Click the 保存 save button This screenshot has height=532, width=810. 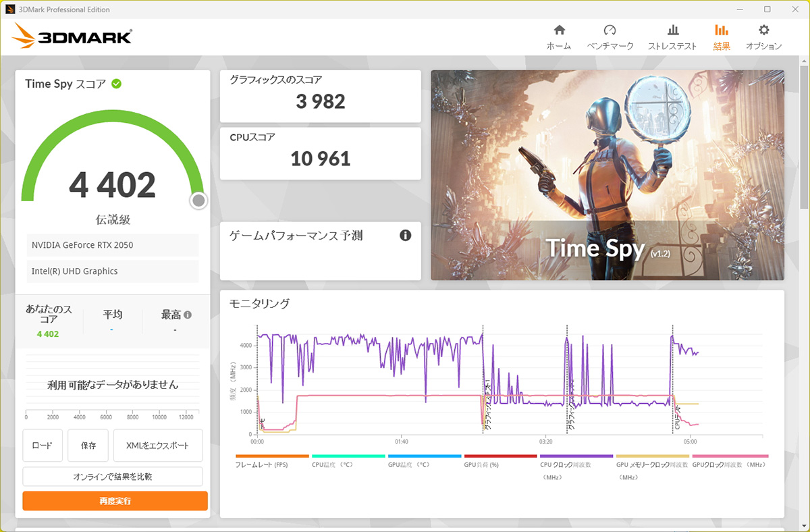click(x=88, y=446)
